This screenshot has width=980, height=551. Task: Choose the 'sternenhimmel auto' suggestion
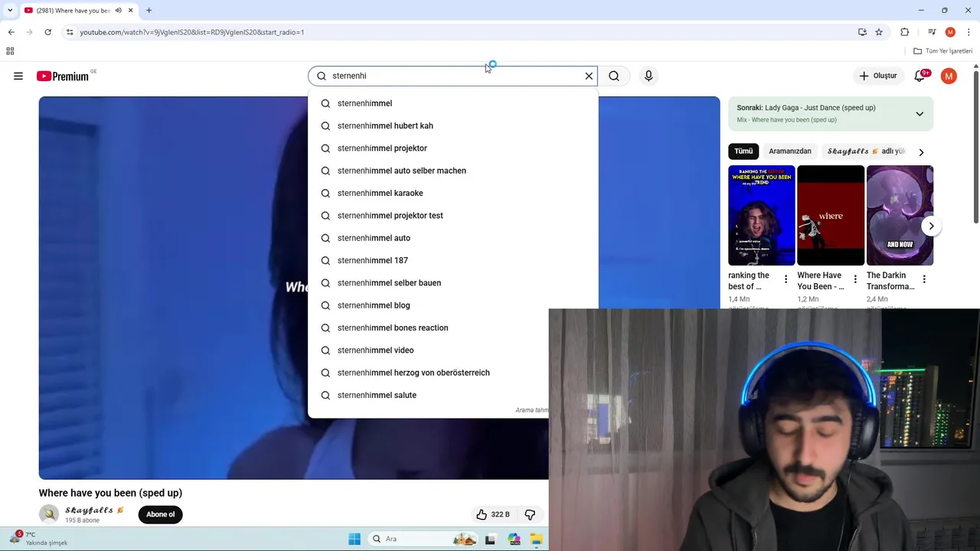[452, 238]
